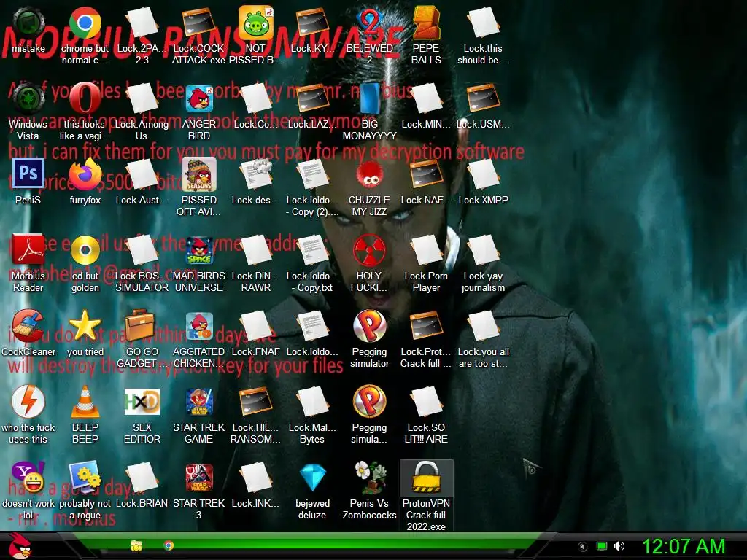Image resolution: width=747 pixels, height=560 pixels.
Task: Launch Chrome from taskbar quick launch
Action: [169, 545]
